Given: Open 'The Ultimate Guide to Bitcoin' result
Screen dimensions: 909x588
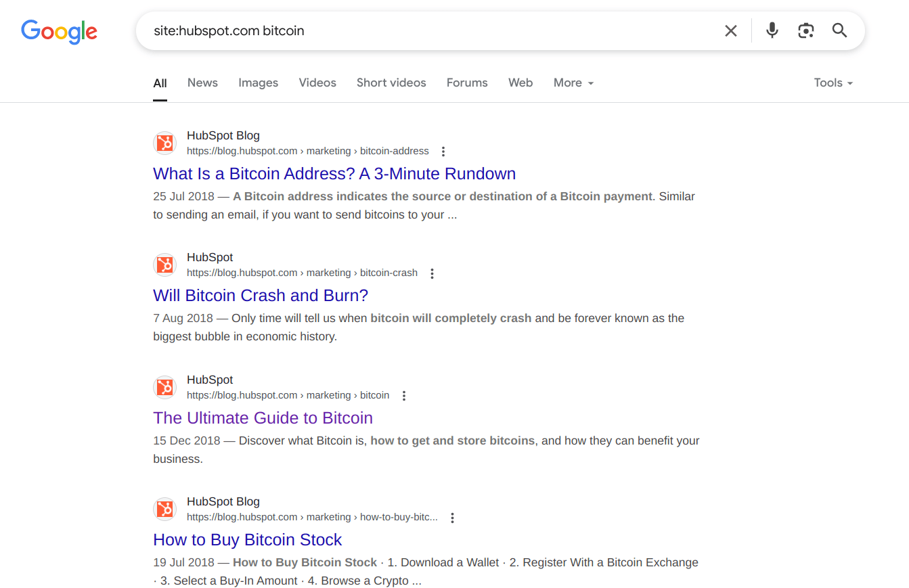Looking at the screenshot, I should [x=263, y=418].
